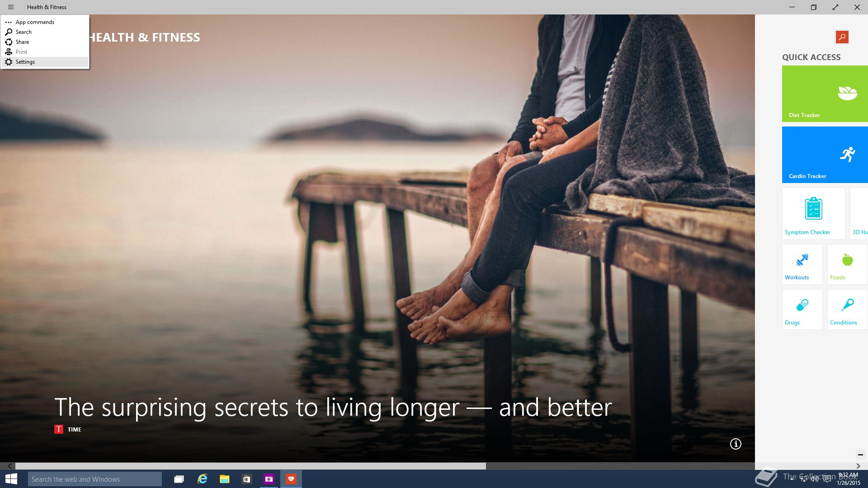Click the taskbar clock and date
868x488 pixels.
click(x=848, y=479)
